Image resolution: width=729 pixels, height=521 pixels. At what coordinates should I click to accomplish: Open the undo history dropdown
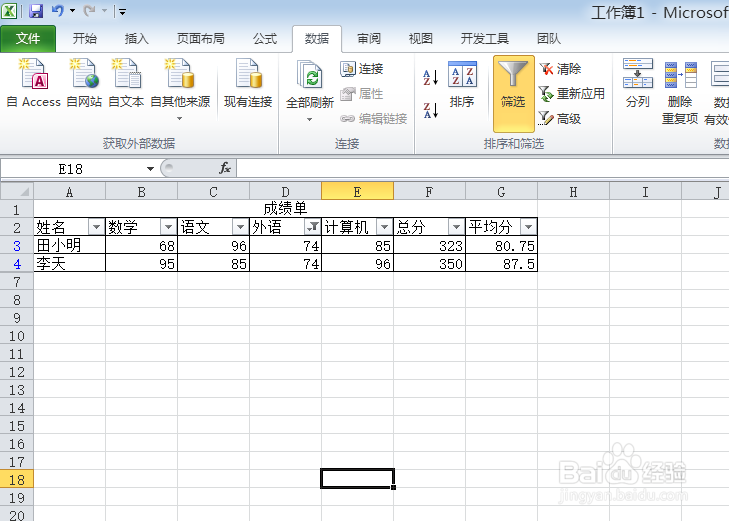click(73, 11)
